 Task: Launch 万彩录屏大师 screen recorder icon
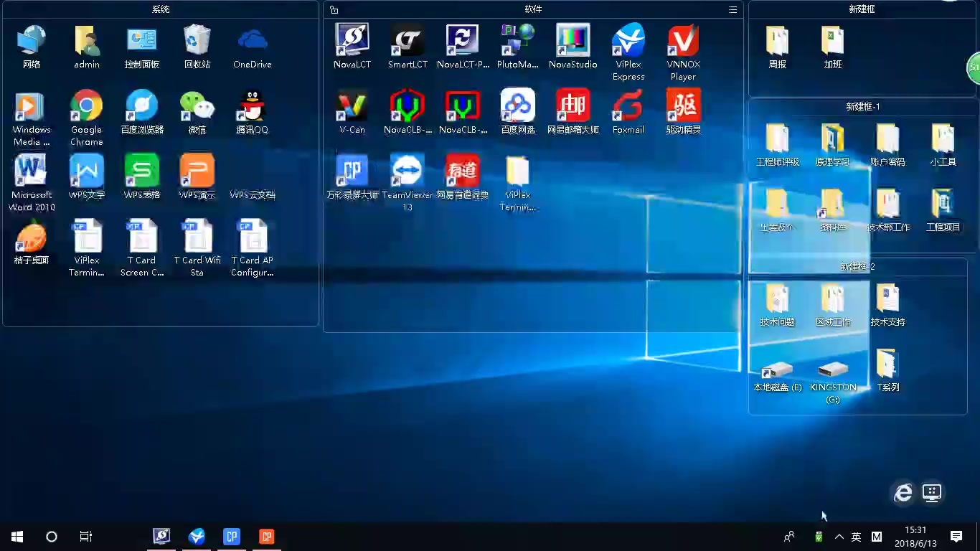click(x=352, y=176)
